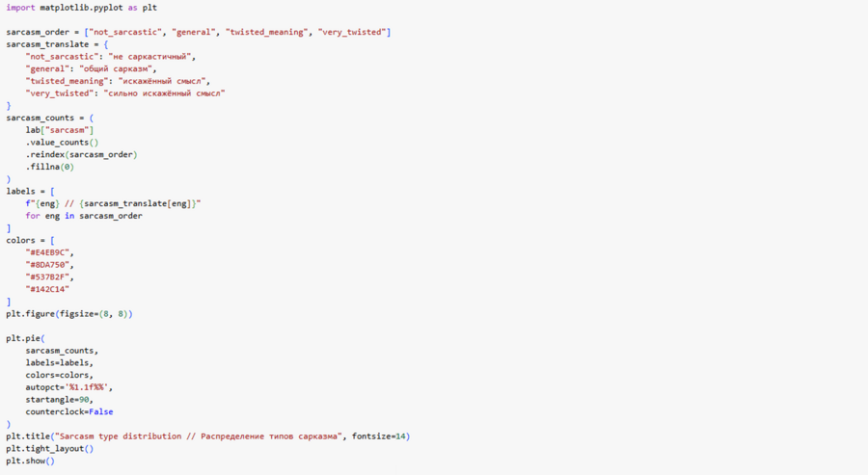Click the plt.pie( opening line

coord(25,338)
